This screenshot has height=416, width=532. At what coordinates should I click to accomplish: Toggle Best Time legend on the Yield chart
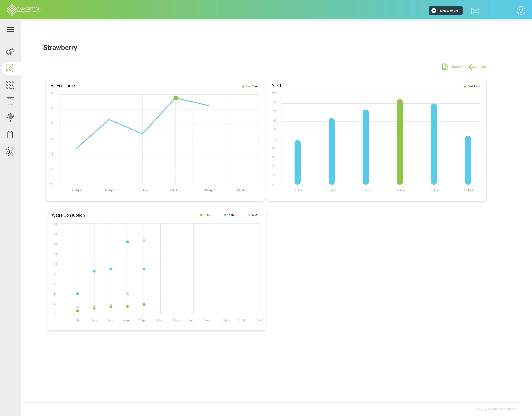point(472,86)
